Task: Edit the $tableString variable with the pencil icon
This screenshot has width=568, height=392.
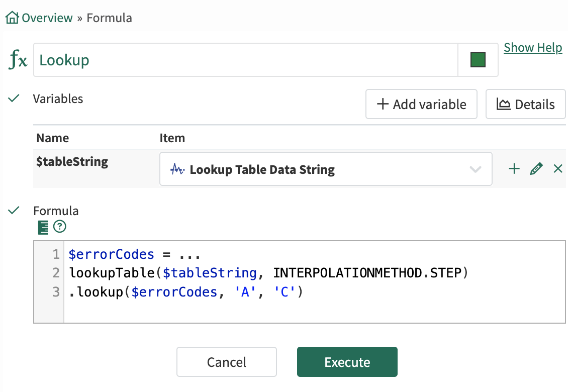Action: 536,169
